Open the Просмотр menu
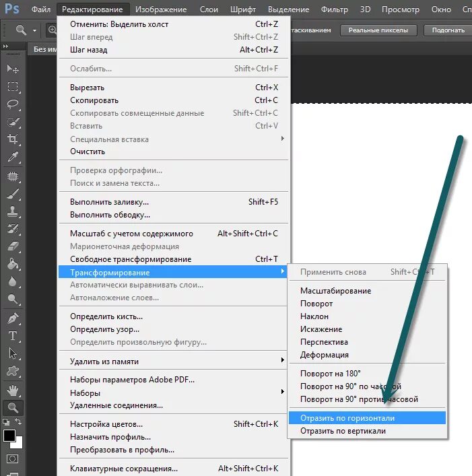Viewport: 472px width, 476px height. (401, 9)
